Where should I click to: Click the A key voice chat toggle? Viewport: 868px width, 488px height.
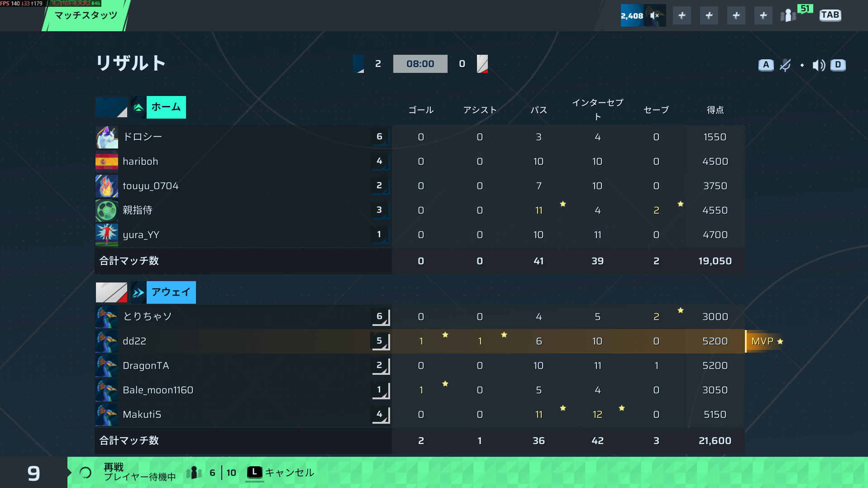[766, 65]
